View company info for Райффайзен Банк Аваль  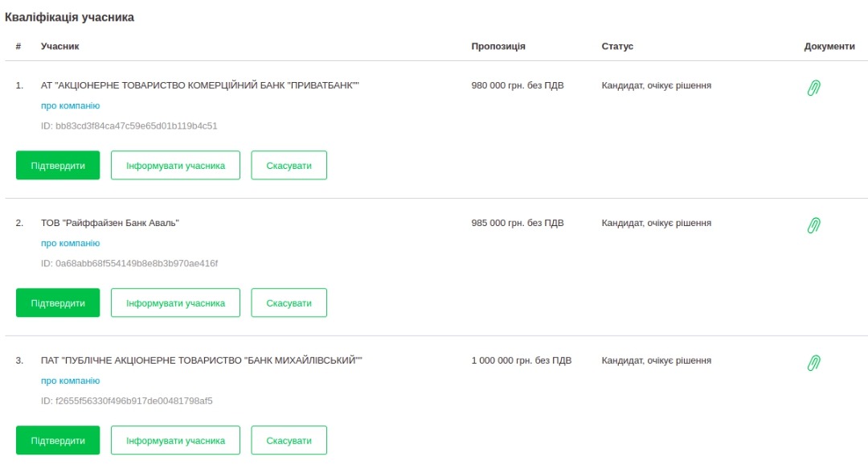pyautogui.click(x=70, y=243)
